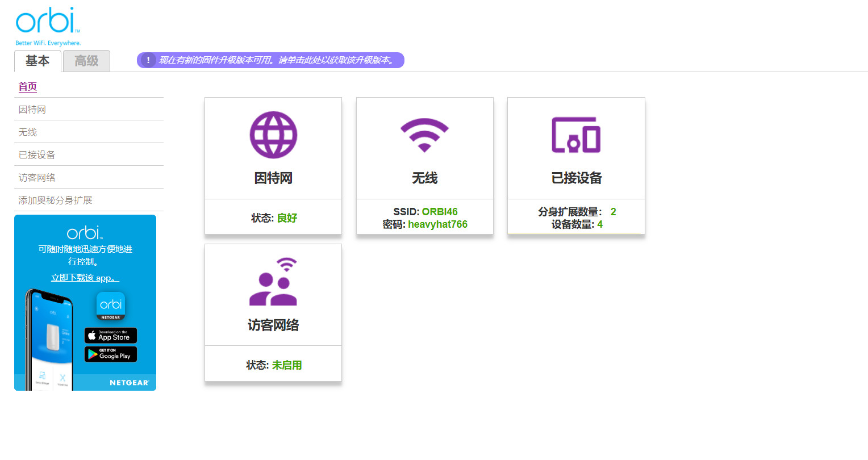The image size is (868, 460).
Task: Click the 无线 WiFi signal icon
Action: tap(424, 135)
